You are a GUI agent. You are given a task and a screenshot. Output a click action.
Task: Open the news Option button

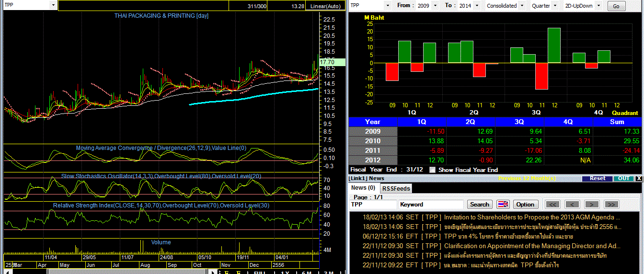pos(525,204)
